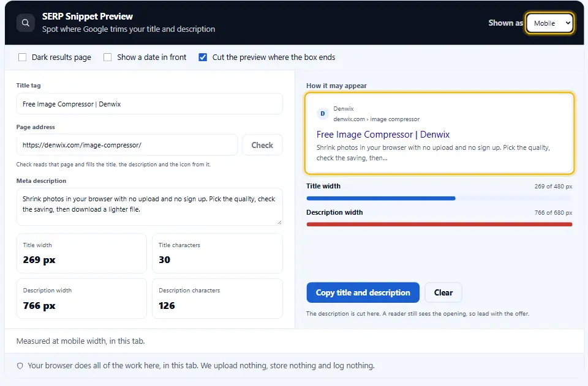Click the Denwix site name in the preview
588x386 pixels.
(344, 108)
